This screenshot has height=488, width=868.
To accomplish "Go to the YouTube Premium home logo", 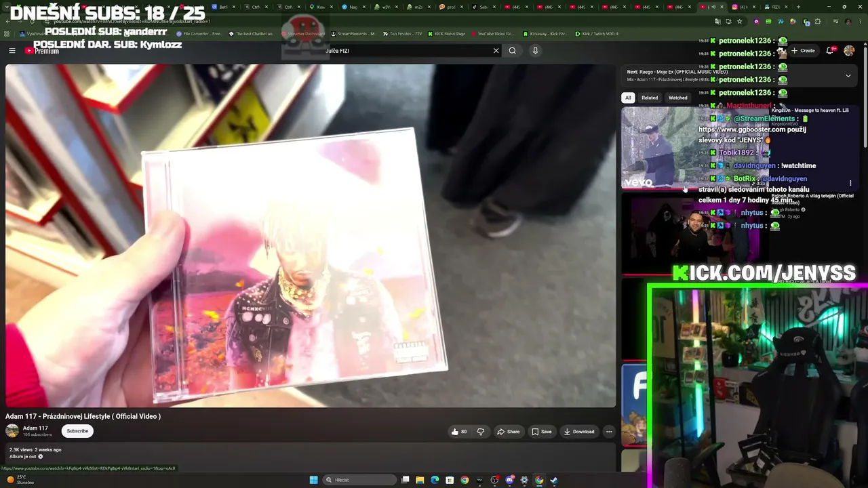I will point(42,51).
